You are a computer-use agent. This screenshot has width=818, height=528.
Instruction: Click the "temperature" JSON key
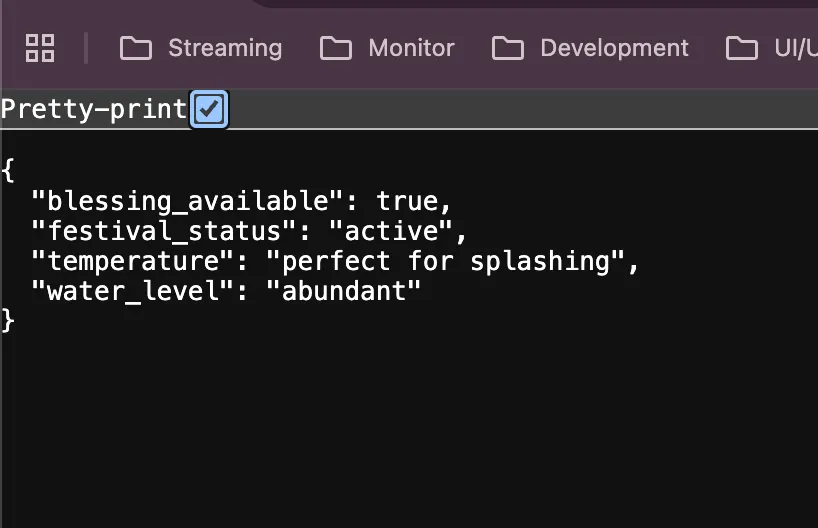[140, 261]
